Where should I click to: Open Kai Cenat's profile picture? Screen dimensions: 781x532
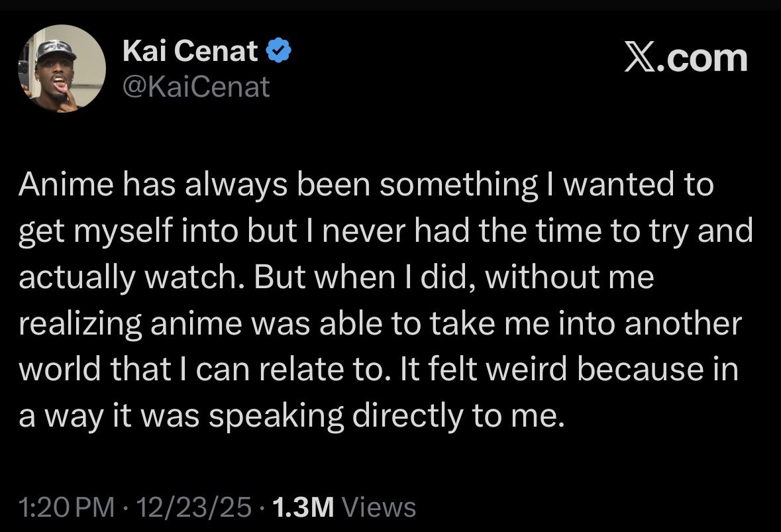(x=62, y=68)
